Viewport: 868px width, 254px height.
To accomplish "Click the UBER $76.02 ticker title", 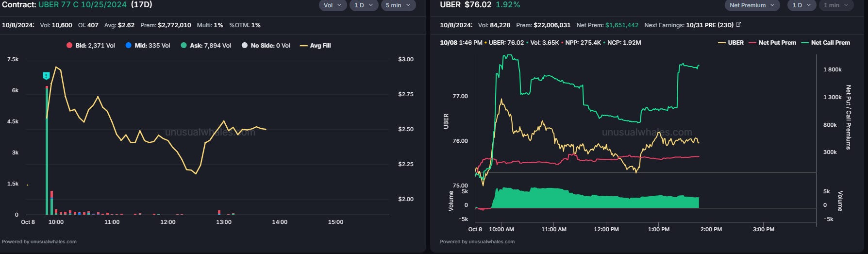I will click(x=466, y=4).
